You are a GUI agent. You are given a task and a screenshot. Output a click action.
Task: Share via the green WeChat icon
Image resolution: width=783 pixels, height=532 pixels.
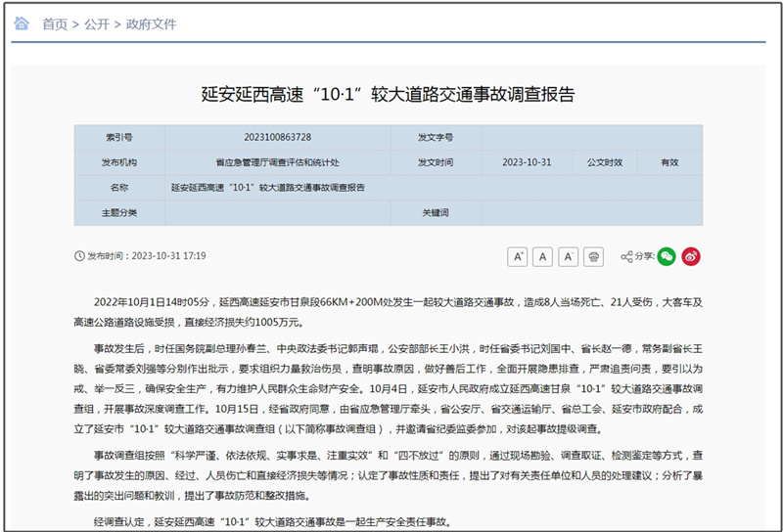click(667, 256)
